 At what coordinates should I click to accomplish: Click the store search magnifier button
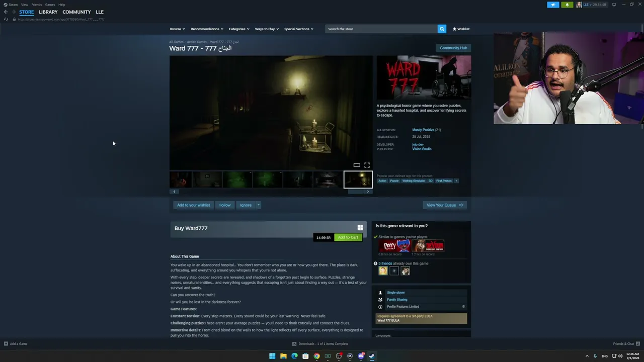coord(442,29)
